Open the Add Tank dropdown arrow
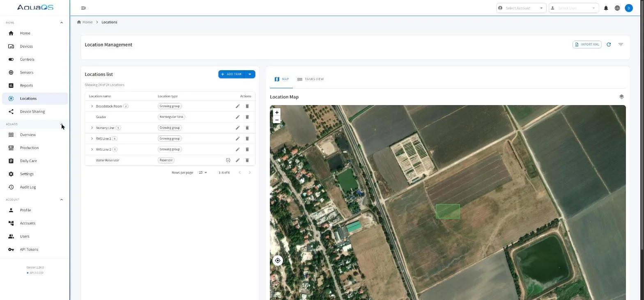 [250, 74]
